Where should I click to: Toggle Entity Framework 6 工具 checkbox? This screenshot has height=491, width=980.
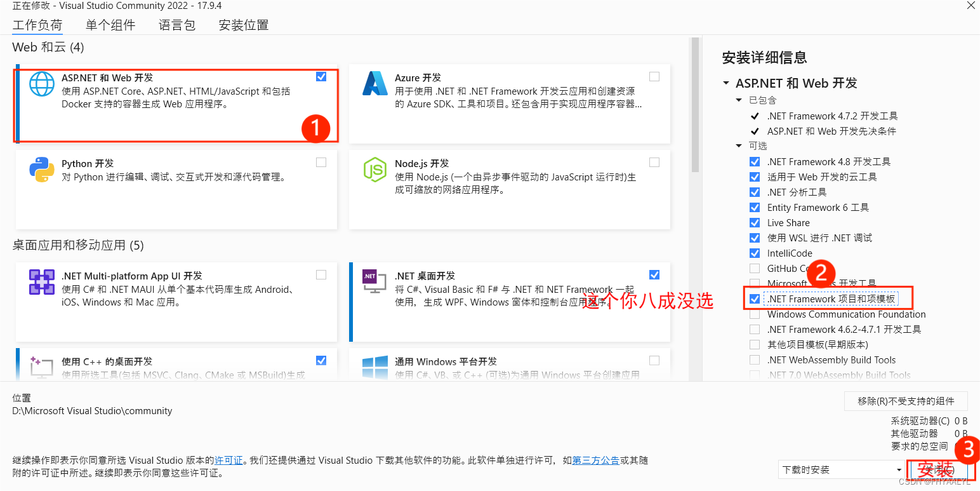[x=755, y=208]
